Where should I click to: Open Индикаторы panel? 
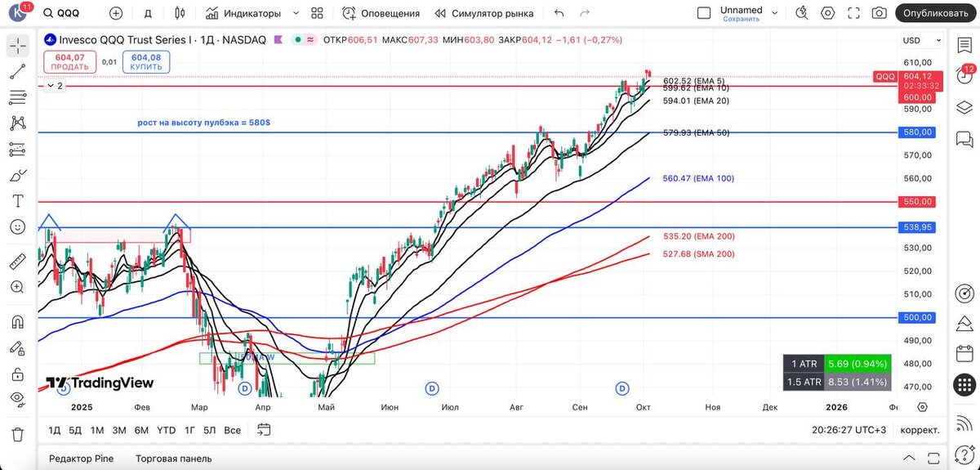[x=244, y=13]
